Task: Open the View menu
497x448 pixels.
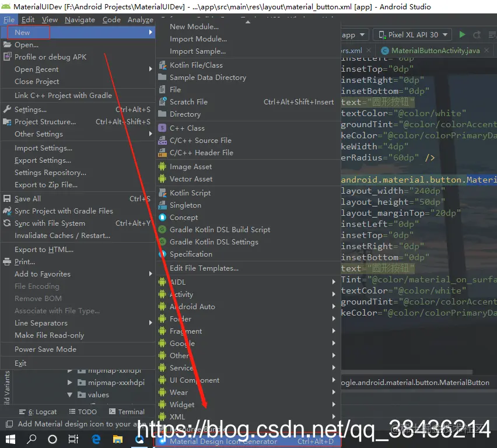Action: click(50, 20)
